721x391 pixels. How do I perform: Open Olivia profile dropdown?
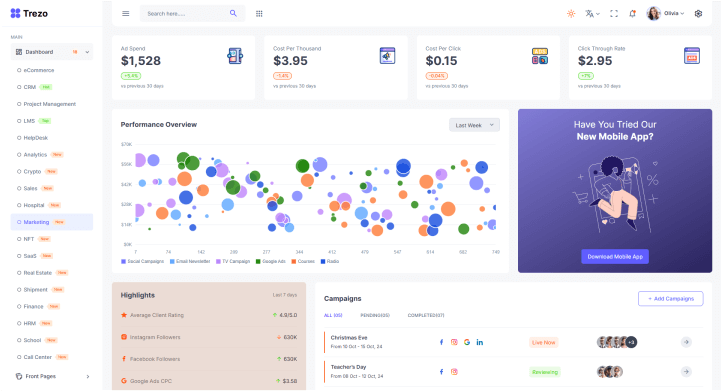point(665,13)
